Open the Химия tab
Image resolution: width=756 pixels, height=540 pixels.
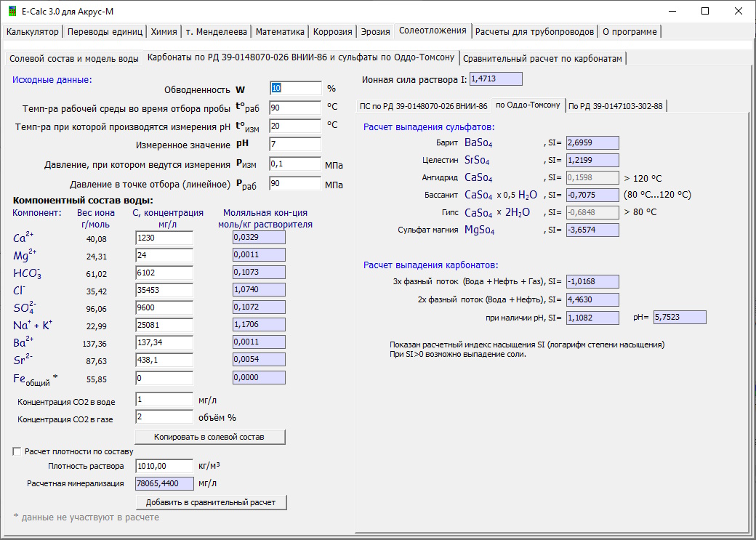164,32
